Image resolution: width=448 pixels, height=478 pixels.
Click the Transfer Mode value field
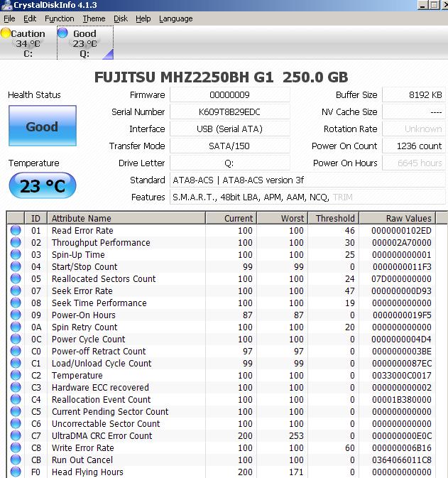pos(229,146)
